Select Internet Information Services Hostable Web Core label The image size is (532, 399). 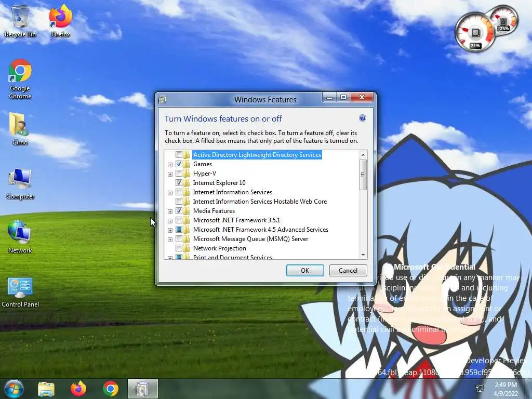coord(260,202)
